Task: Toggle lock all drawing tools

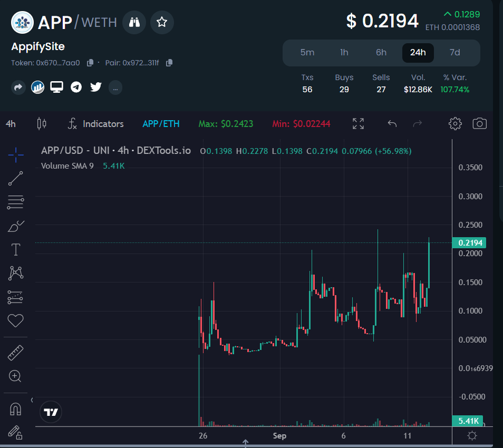Action: [x=15, y=432]
